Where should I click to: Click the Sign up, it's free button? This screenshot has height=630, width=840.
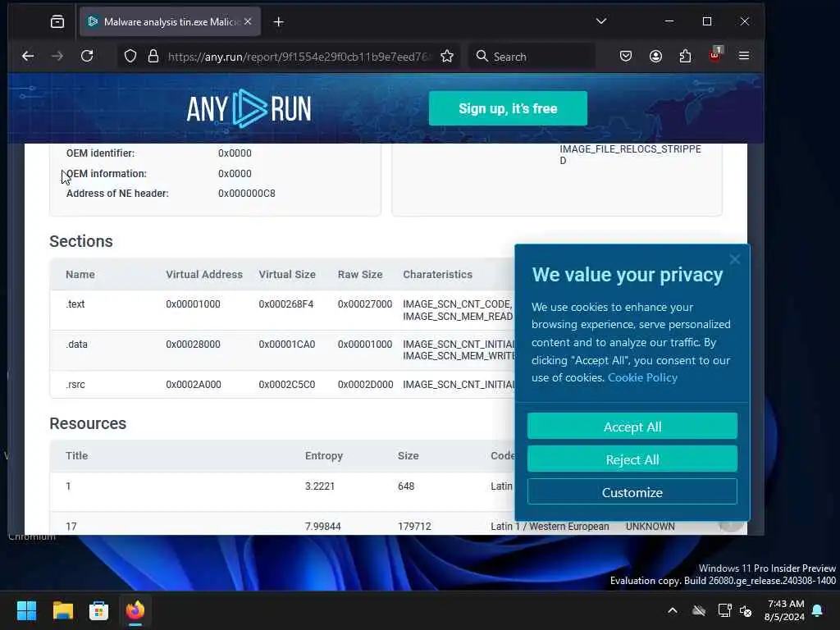point(508,109)
